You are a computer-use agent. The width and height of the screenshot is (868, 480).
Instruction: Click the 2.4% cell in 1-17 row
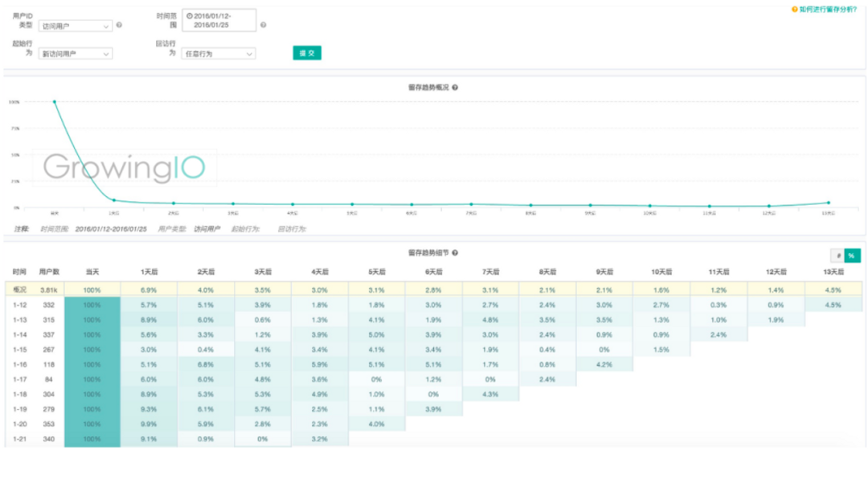pyautogui.click(x=547, y=379)
